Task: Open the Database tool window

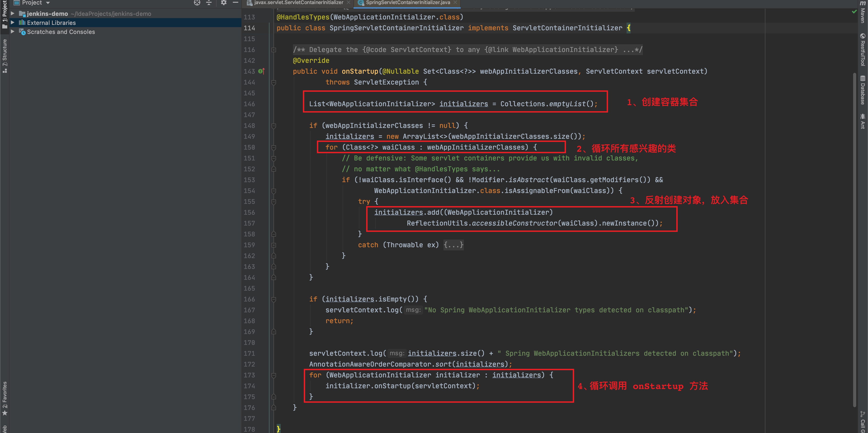Action: point(863,90)
